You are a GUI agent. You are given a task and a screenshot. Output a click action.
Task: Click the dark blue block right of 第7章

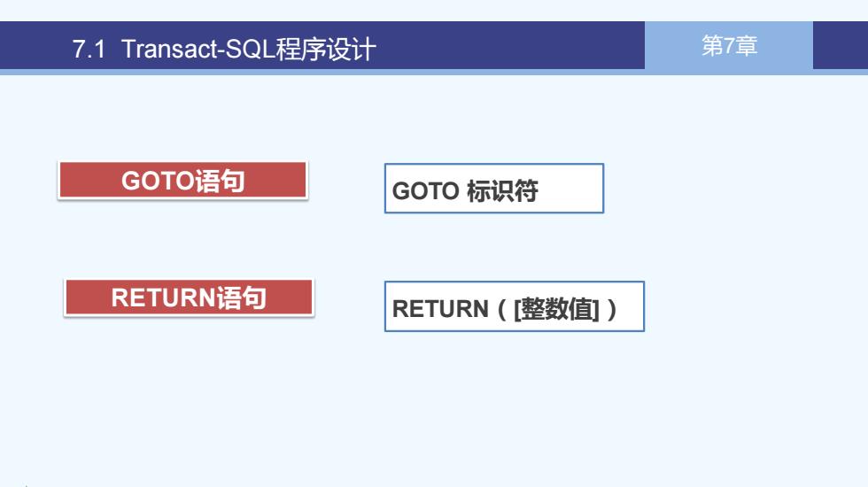841,45
